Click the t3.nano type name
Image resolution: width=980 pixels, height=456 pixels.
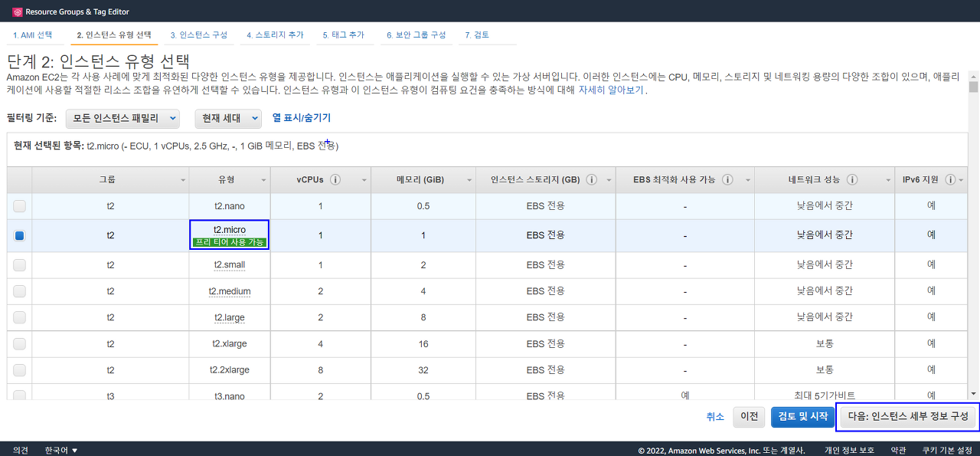(x=230, y=395)
